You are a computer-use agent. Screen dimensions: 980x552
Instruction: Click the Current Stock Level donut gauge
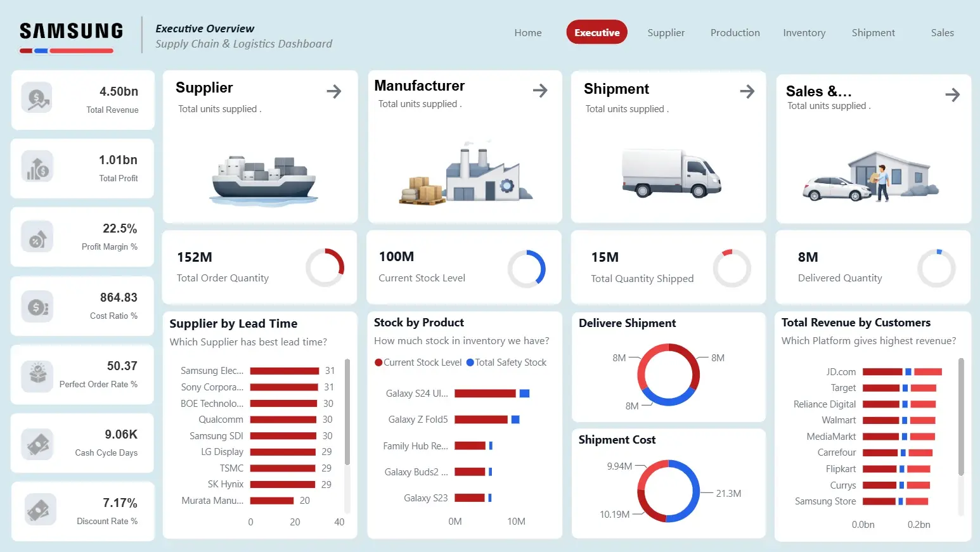pyautogui.click(x=527, y=269)
